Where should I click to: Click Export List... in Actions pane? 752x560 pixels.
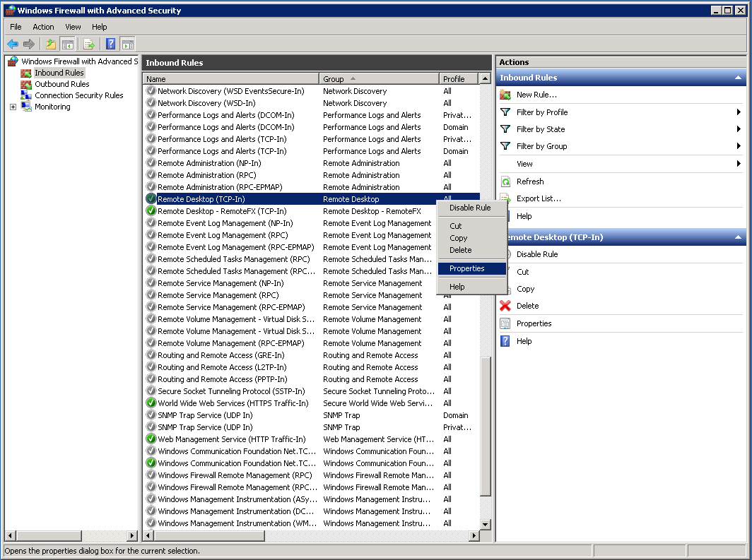click(539, 198)
